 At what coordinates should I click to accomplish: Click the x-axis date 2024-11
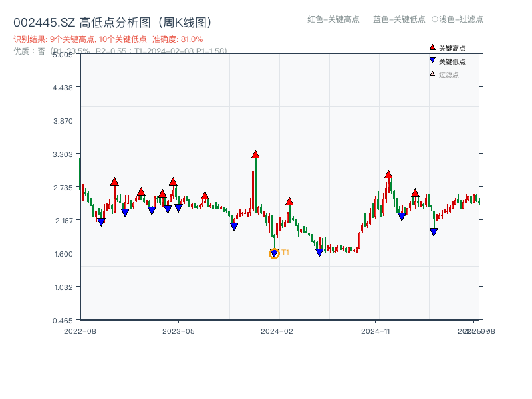coord(376,331)
